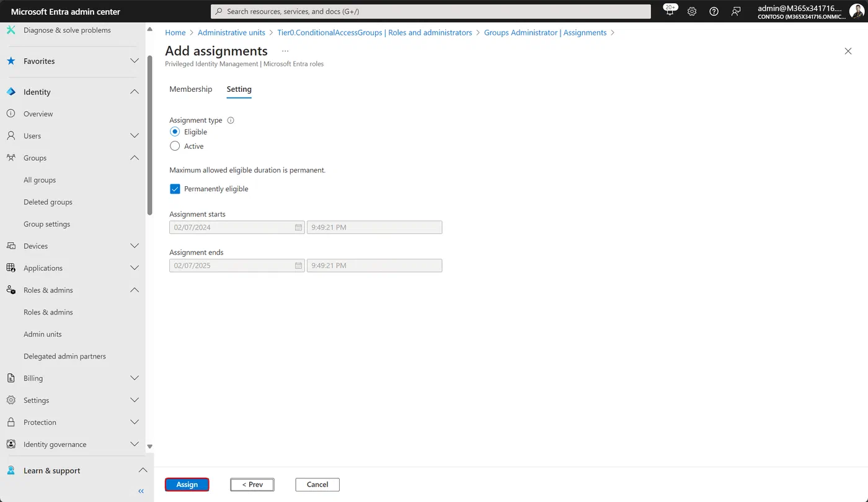Click the Devices icon in sidebar
The image size is (868, 502).
(11, 246)
